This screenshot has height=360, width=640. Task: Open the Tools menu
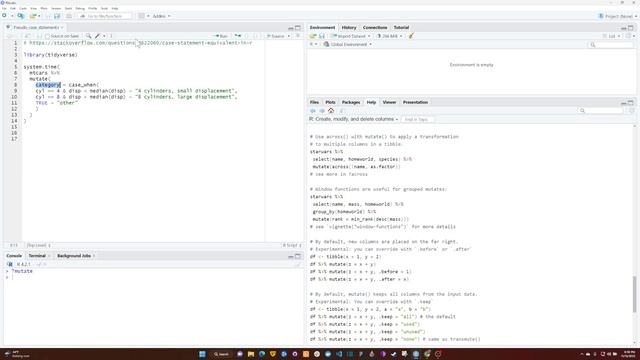pyautogui.click(x=104, y=8)
